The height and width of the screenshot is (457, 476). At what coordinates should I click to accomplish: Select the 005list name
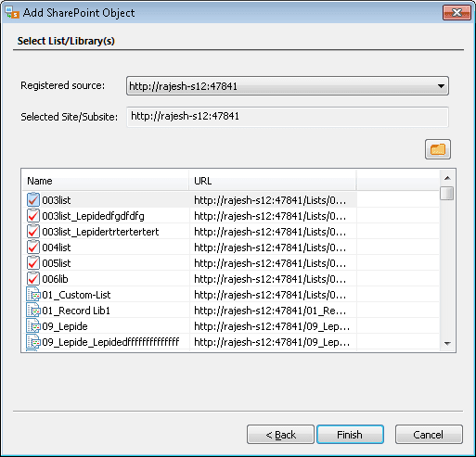tap(57, 263)
